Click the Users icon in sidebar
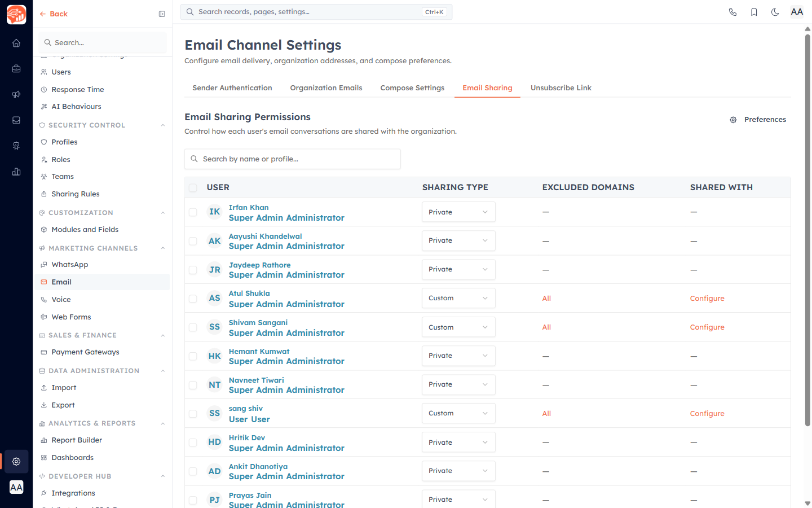 tap(44, 72)
